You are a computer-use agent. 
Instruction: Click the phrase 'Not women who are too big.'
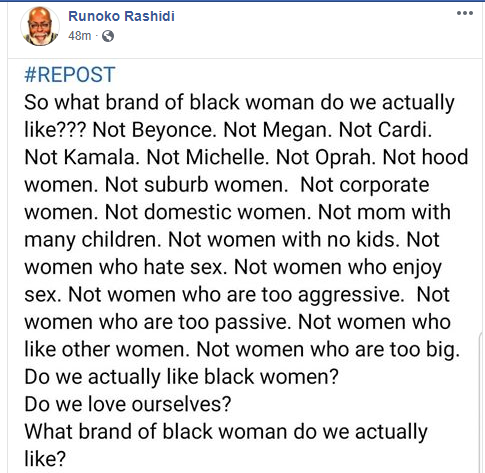click(x=328, y=349)
